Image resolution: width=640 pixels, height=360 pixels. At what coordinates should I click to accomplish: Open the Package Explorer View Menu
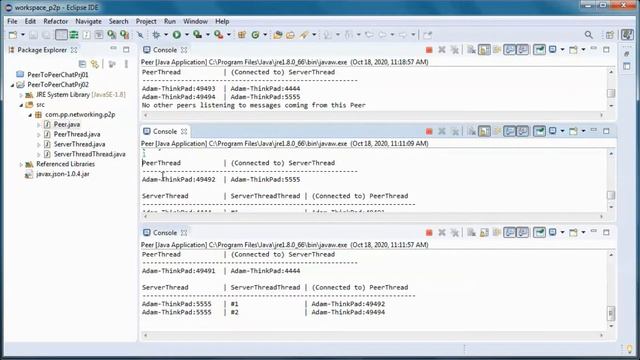126,64
